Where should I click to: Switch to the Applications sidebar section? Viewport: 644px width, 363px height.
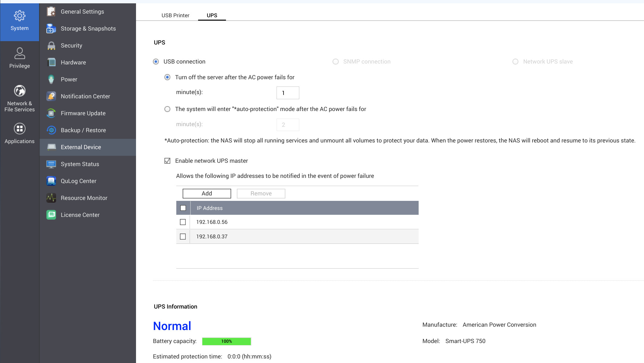(x=19, y=133)
